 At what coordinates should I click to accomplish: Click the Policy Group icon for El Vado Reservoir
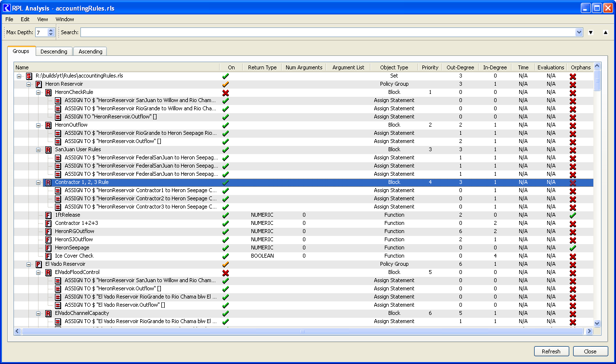tap(39, 264)
